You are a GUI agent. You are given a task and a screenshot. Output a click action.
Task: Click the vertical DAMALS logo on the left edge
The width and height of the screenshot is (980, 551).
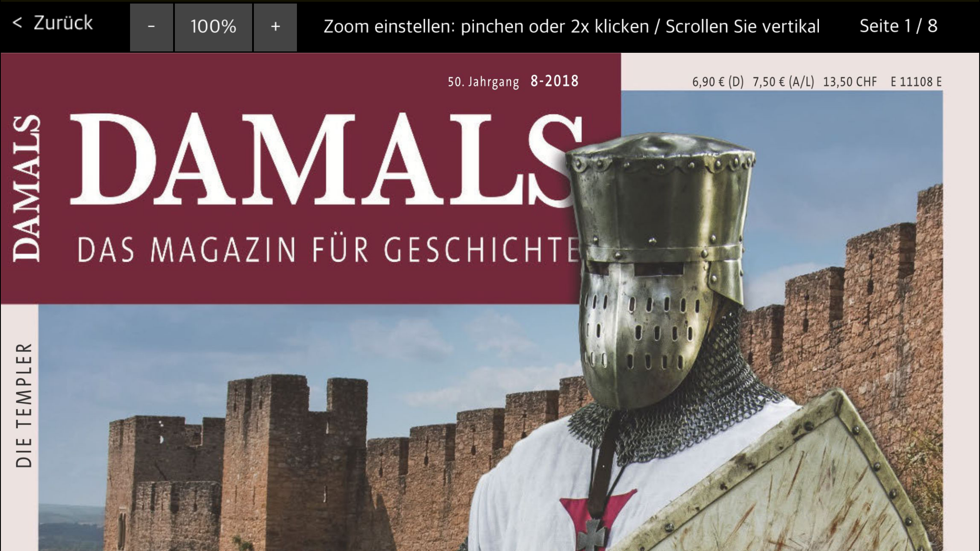26,188
